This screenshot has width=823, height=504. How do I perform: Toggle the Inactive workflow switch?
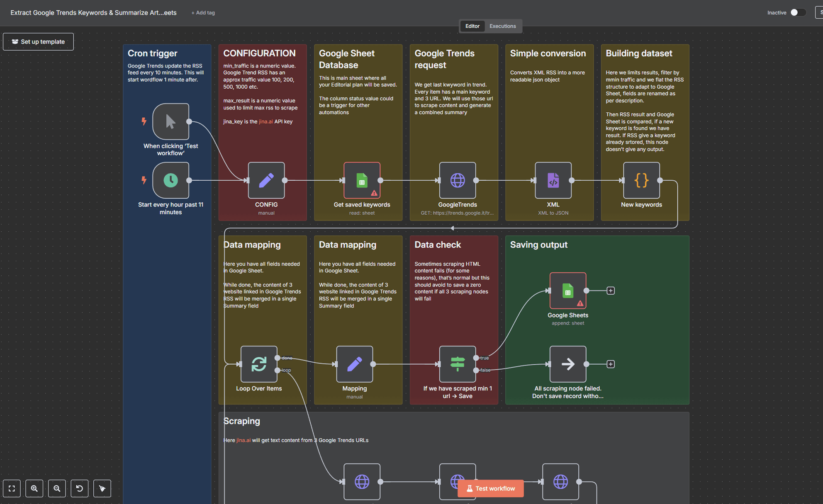(797, 12)
